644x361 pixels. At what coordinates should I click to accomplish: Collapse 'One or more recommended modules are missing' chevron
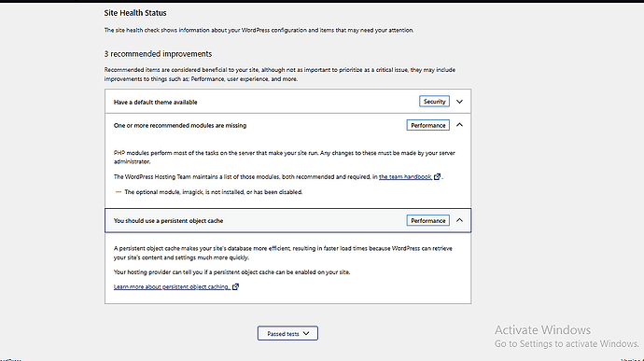point(459,125)
